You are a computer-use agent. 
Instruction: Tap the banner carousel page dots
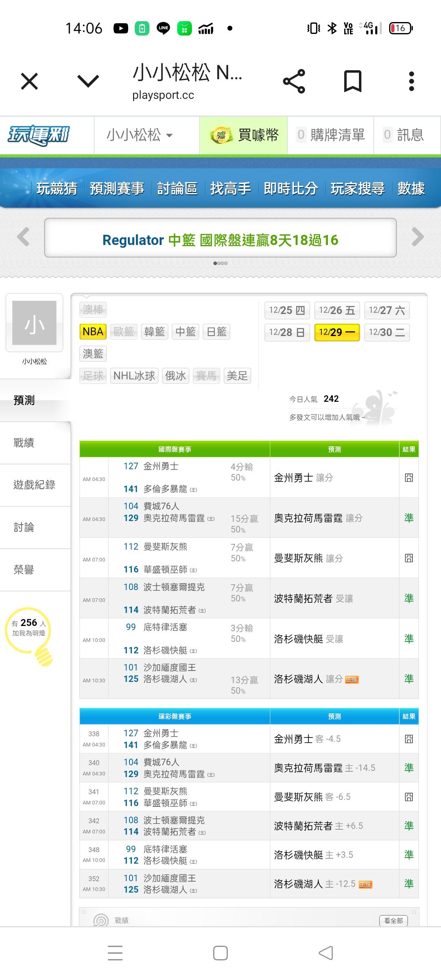pyautogui.click(x=220, y=263)
